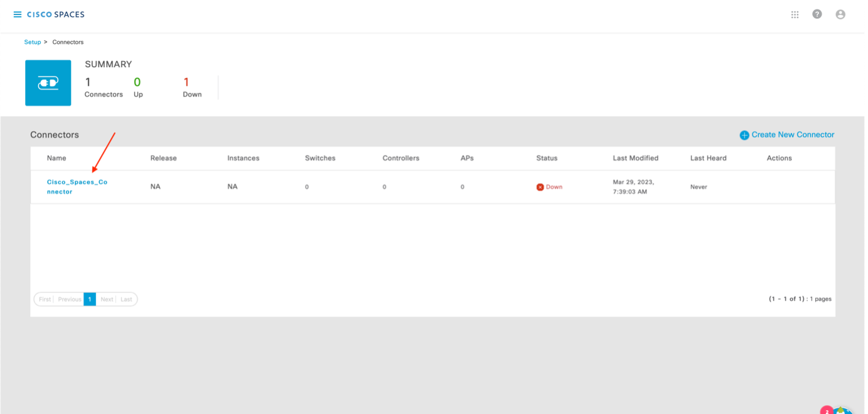The width and height of the screenshot is (868, 414).
Task: Click the Mar 29, 2023 modified timestamp
Action: click(633, 187)
